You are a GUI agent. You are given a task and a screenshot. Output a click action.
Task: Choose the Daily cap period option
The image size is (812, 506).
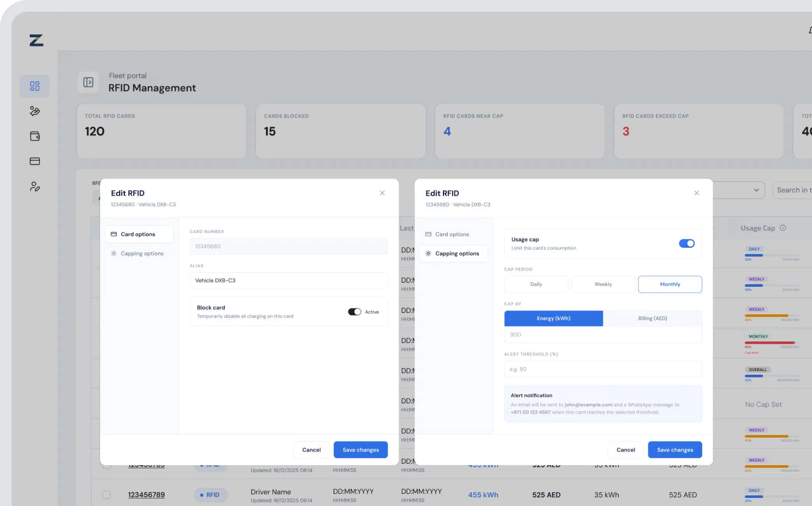(x=536, y=284)
